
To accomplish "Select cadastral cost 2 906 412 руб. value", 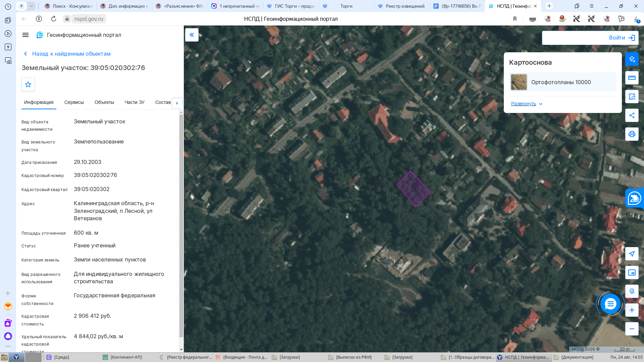I will point(92,316).
